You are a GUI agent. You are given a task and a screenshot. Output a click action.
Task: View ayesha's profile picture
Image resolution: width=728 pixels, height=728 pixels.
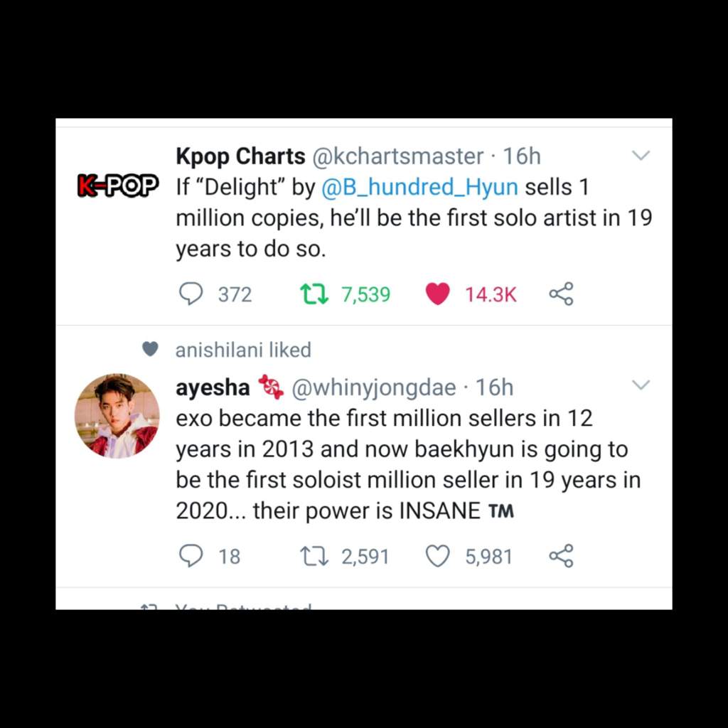pos(117,416)
